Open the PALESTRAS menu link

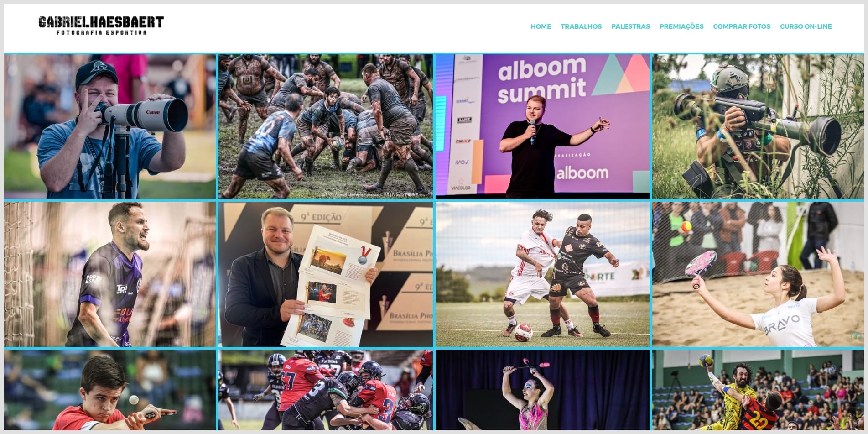(630, 26)
